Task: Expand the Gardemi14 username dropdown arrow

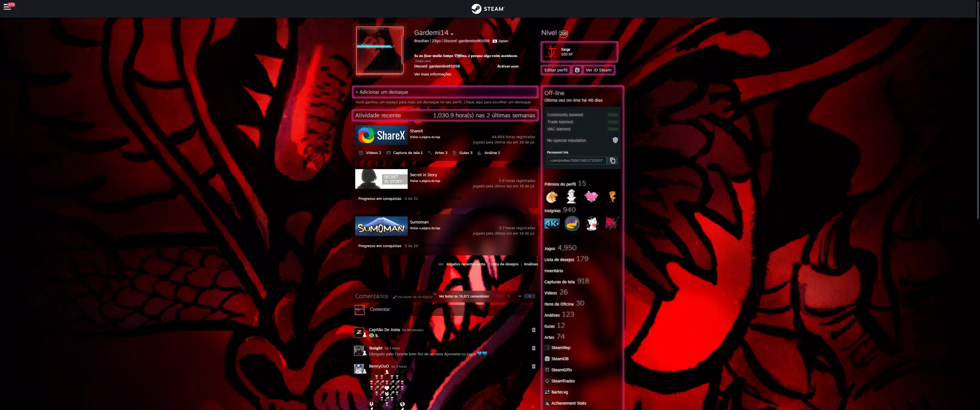Action: tap(452, 34)
